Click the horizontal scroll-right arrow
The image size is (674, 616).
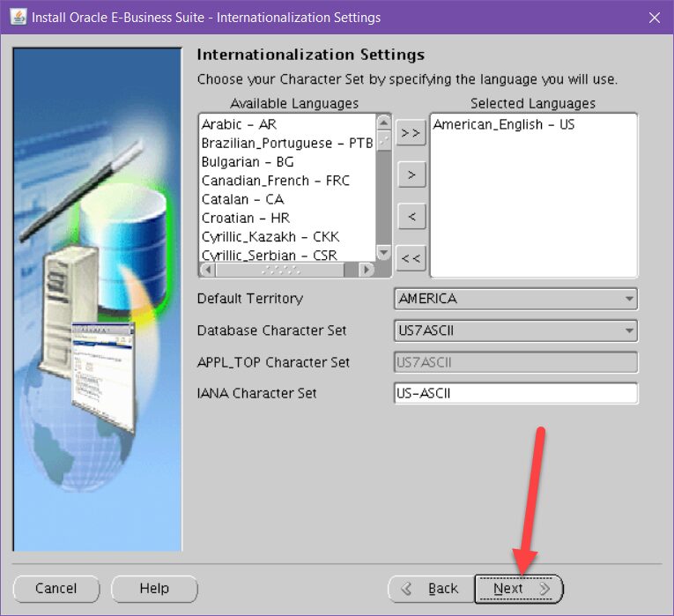coord(367,270)
